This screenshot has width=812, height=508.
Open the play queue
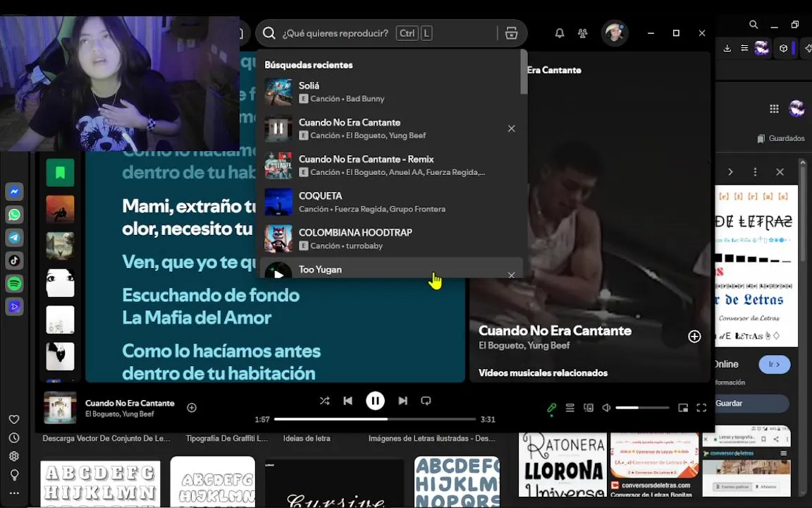[x=570, y=408]
